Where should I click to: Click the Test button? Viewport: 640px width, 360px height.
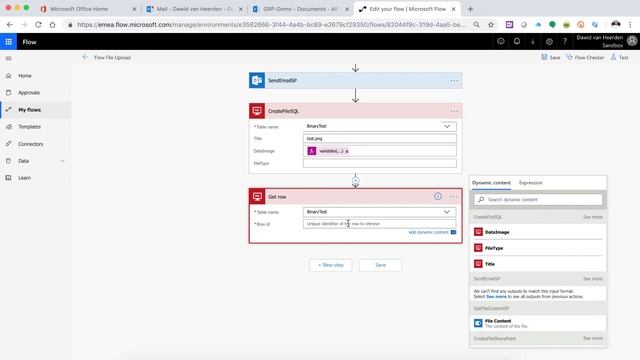click(619, 58)
